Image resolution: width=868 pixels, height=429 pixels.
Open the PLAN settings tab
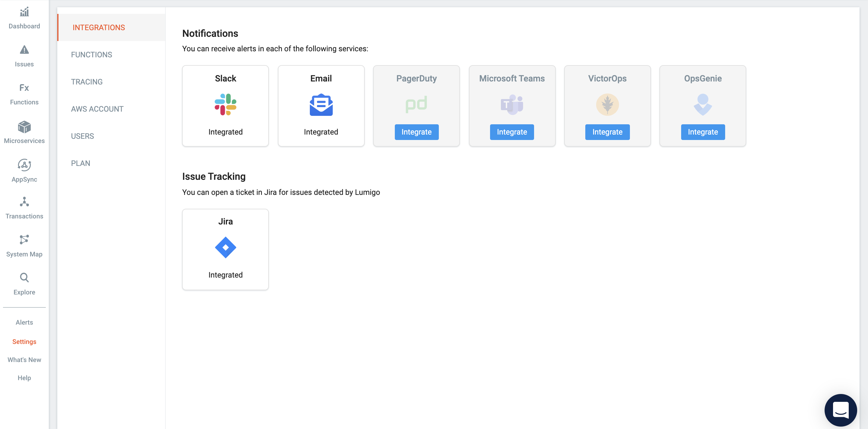pyautogui.click(x=111, y=163)
